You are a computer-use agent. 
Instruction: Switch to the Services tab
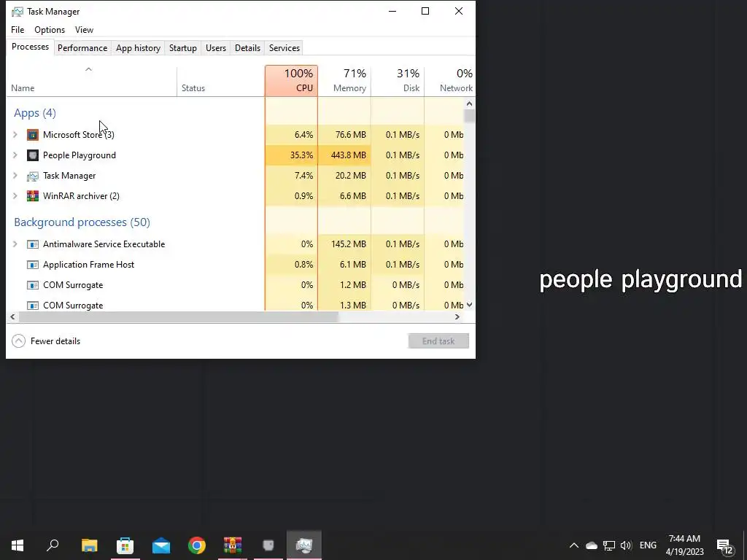coord(285,48)
